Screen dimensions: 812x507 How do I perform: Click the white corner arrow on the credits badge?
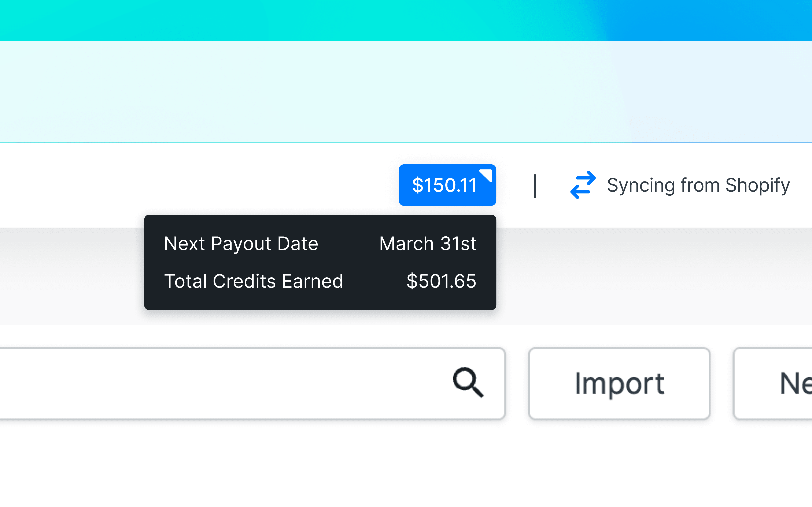click(486, 175)
